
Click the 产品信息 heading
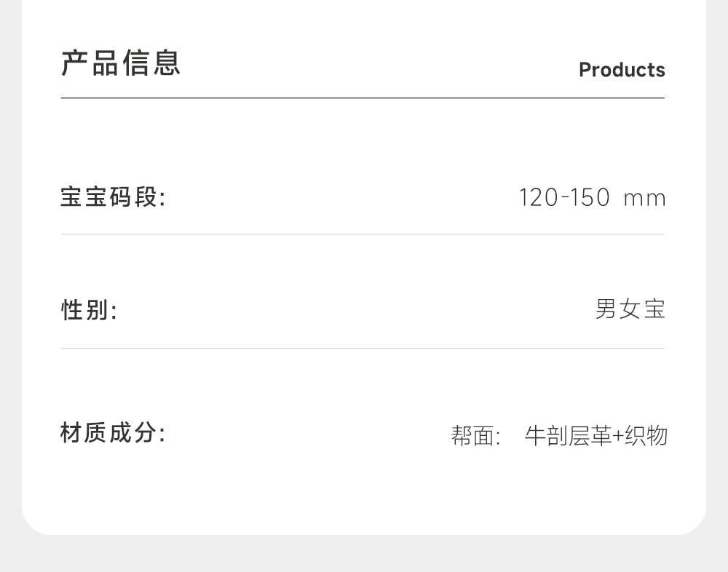(x=121, y=63)
